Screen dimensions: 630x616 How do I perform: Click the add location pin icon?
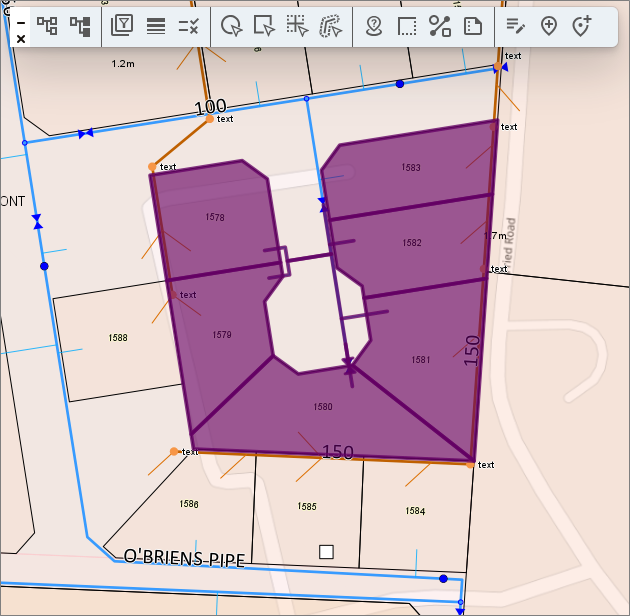click(x=548, y=26)
